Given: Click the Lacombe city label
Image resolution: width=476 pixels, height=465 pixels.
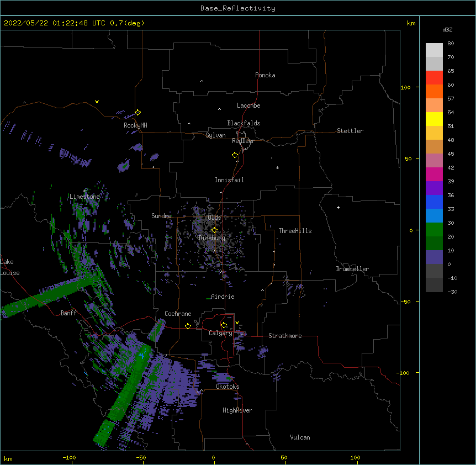Looking at the screenshot, I should (x=248, y=105).
